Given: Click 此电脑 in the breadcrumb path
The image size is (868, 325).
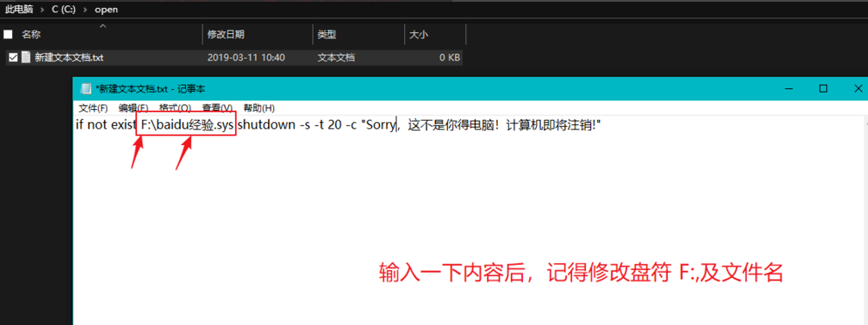Looking at the screenshot, I should point(19,10).
